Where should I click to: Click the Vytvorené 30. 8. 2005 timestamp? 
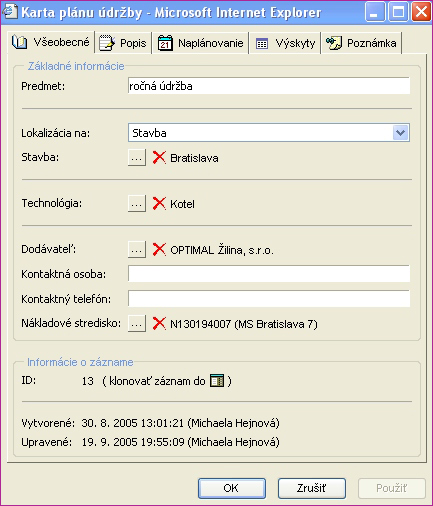coord(180,423)
